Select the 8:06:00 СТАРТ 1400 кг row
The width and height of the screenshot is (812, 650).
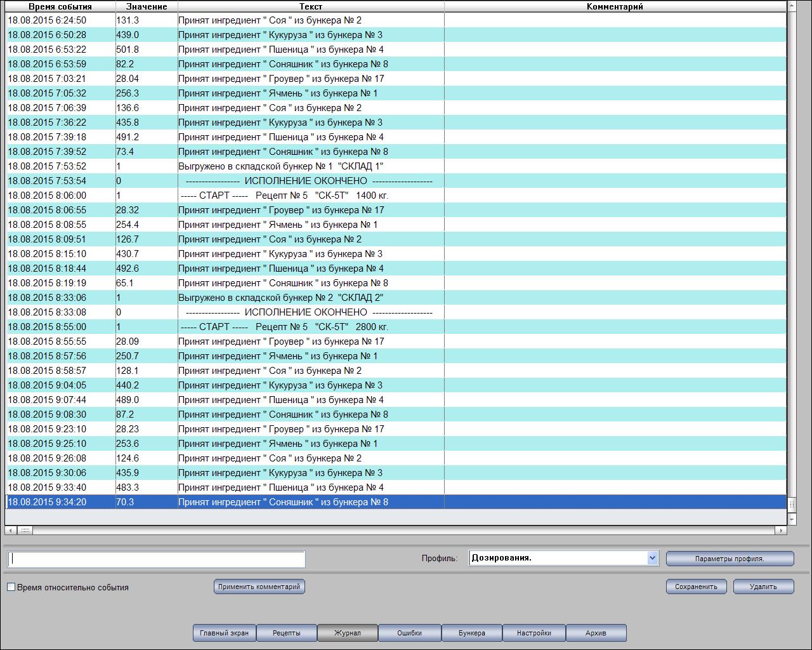click(284, 196)
